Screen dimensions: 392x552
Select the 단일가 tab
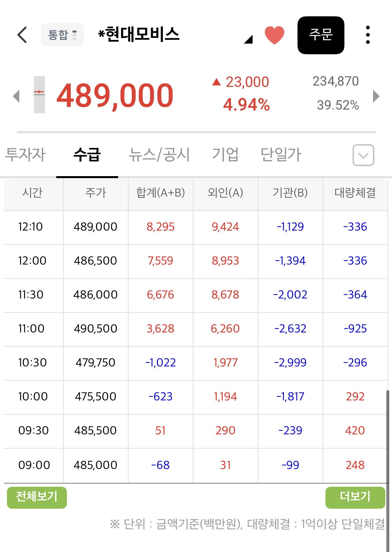(x=281, y=155)
